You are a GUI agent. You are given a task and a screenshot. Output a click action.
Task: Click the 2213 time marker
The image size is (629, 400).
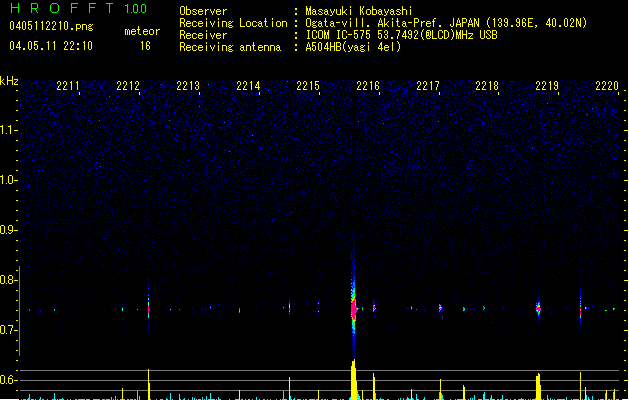[x=188, y=86]
